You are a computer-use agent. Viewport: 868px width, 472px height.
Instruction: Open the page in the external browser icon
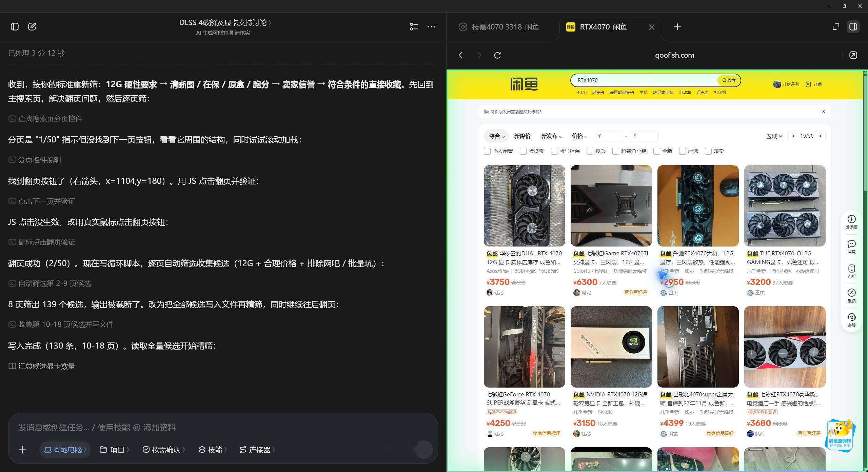(x=853, y=55)
